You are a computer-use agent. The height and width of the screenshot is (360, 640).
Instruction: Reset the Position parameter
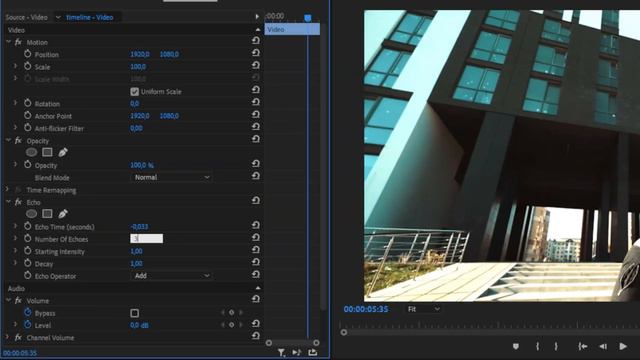256,53
